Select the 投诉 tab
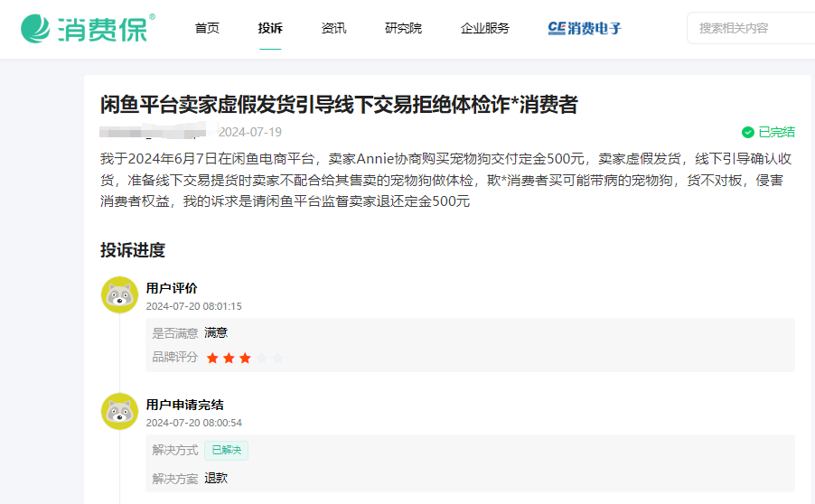The height and width of the screenshot is (504, 815). tap(270, 28)
